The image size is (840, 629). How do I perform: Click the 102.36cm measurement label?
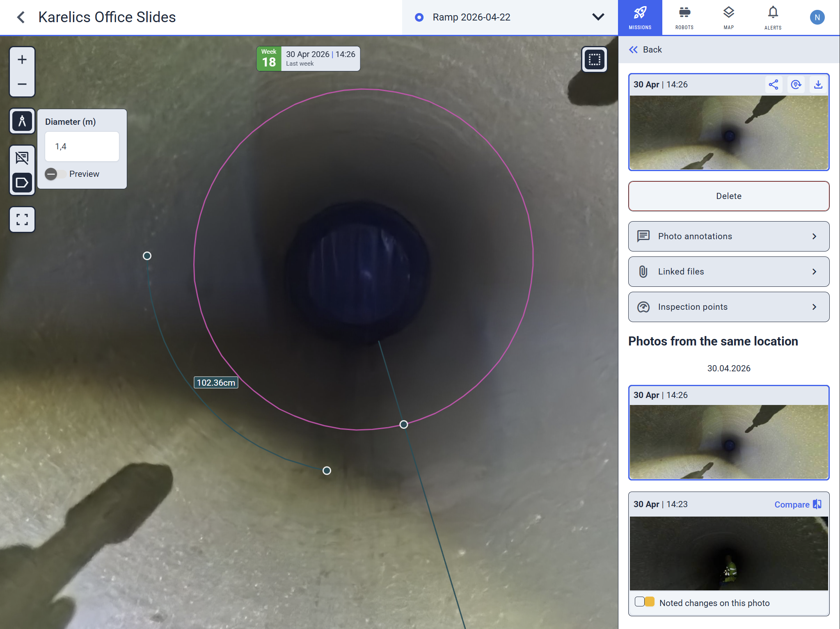click(216, 382)
